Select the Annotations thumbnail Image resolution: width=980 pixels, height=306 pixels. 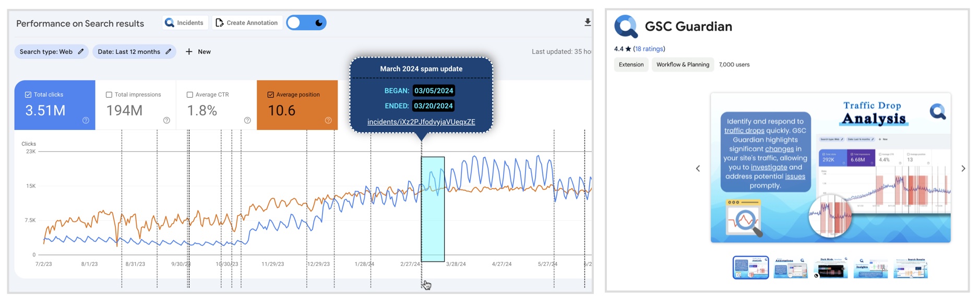pyautogui.click(x=791, y=267)
